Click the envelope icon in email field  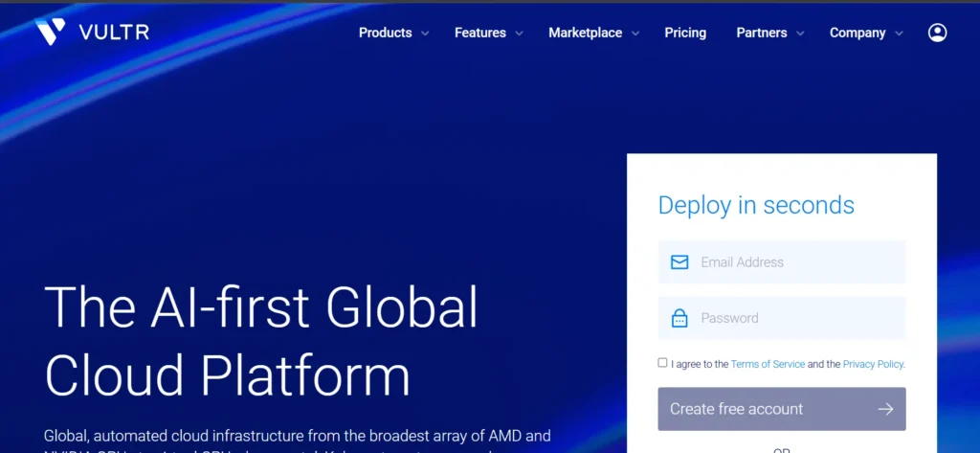coord(679,262)
